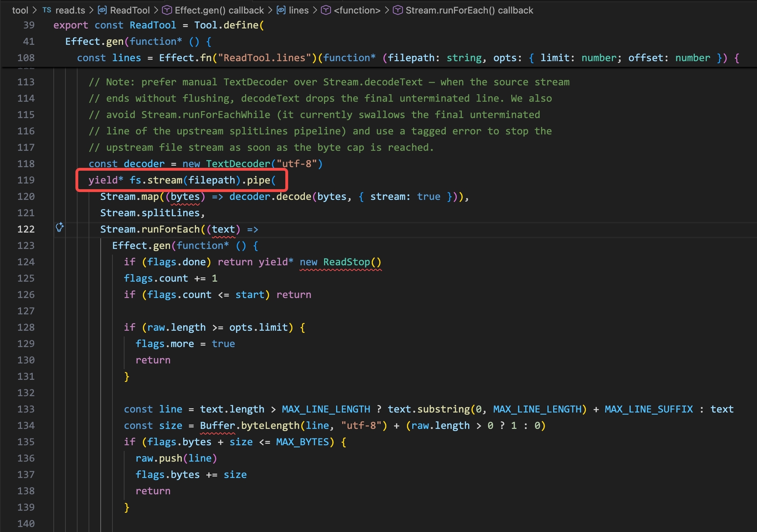This screenshot has height=532, width=757.
Task: Click the return keyword on line 130
Action: (x=153, y=360)
